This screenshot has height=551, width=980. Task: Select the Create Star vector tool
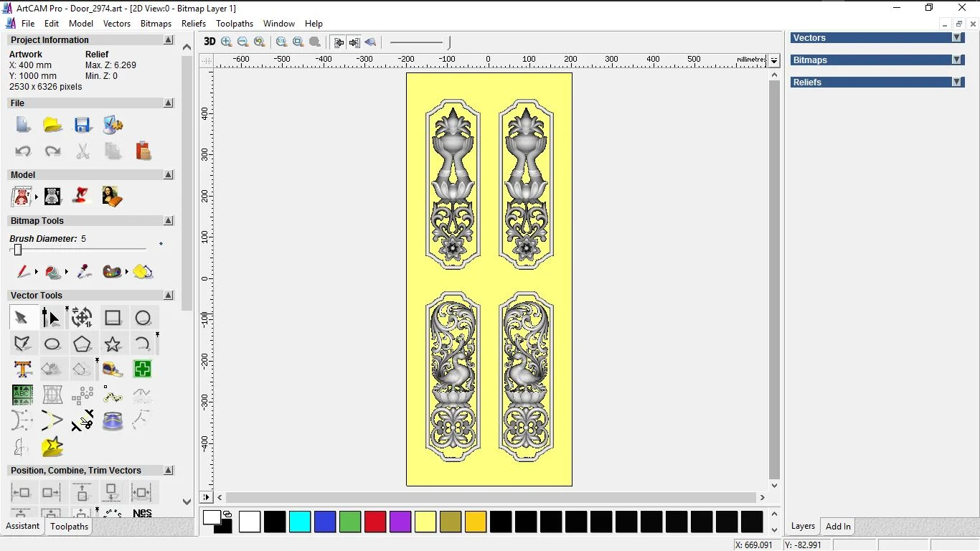coord(113,344)
